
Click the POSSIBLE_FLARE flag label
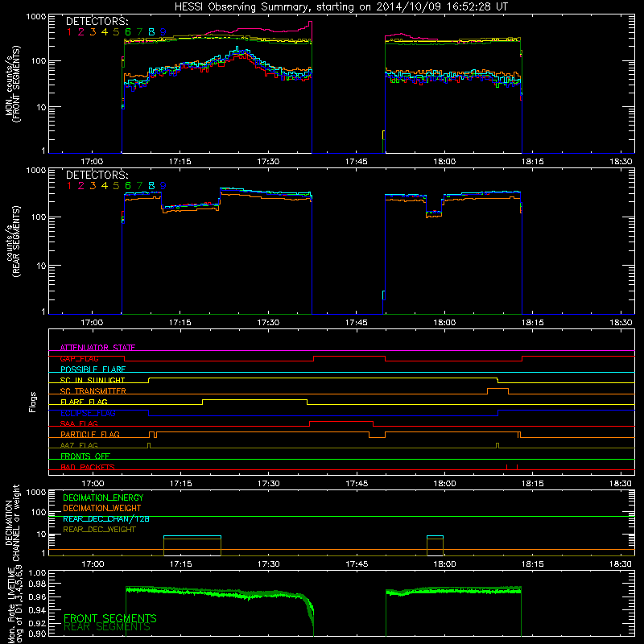click(93, 369)
